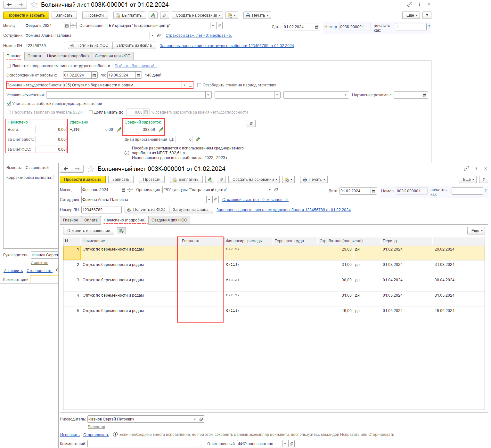Screen dimensions: 491x448
Task: Expand the rear window Организация dropdown
Action: click(213, 26)
